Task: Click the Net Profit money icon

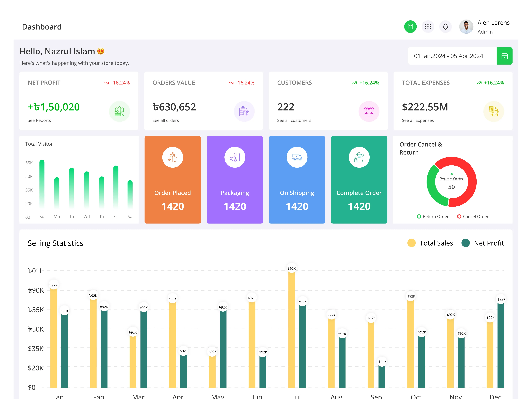Action: point(119,111)
